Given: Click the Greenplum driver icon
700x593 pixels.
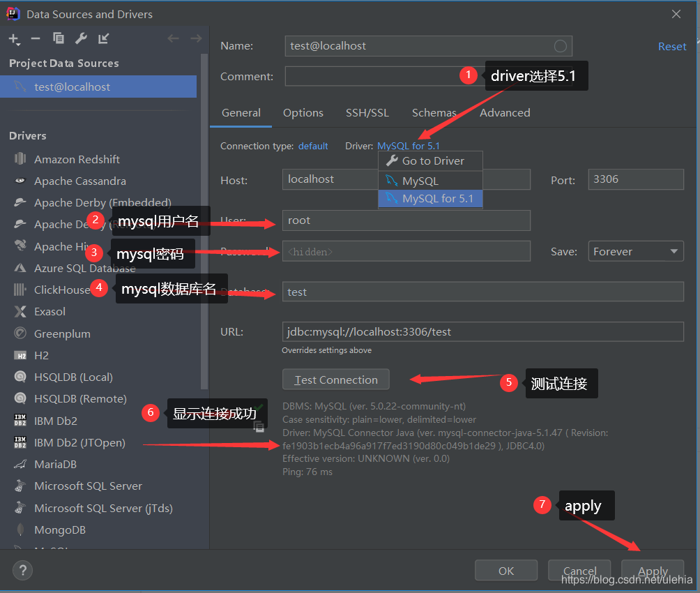Looking at the screenshot, I should (20, 333).
